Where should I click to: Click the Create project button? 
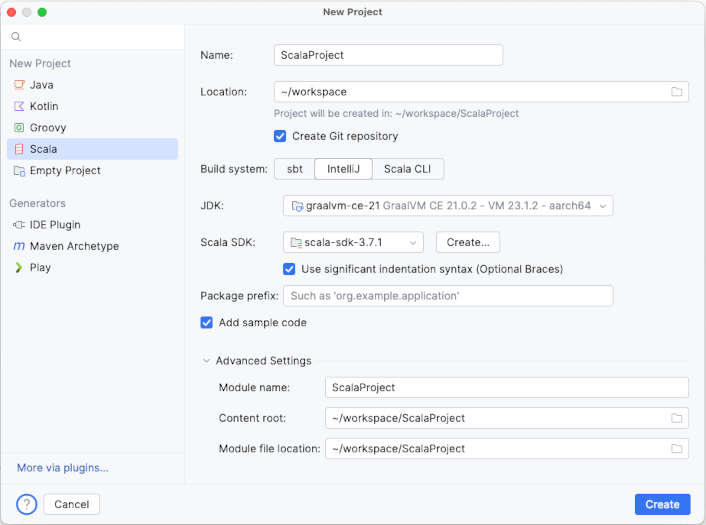click(x=662, y=504)
